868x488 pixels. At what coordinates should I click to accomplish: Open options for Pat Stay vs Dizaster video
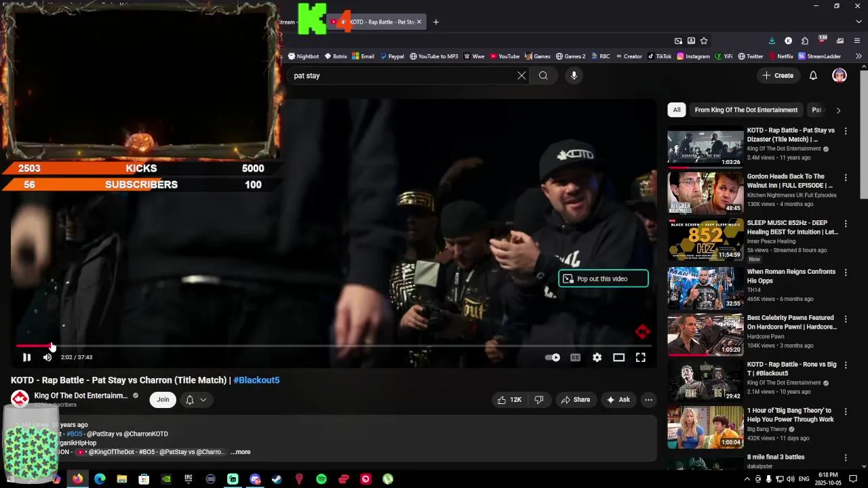[x=845, y=131]
